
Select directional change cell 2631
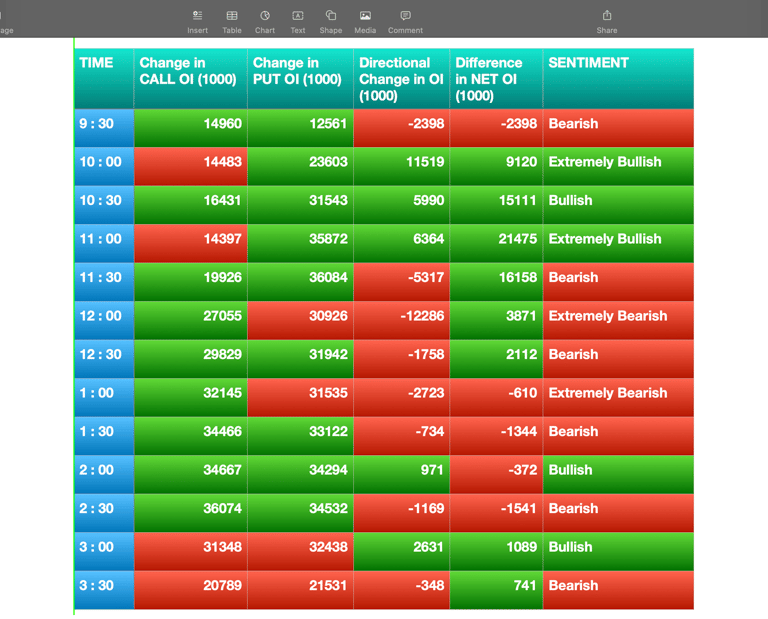pos(402,551)
